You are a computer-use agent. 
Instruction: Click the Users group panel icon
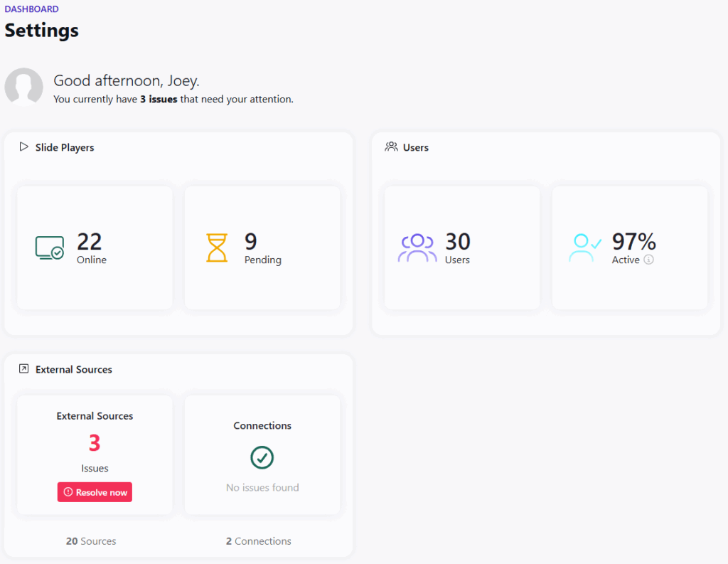[x=391, y=147]
